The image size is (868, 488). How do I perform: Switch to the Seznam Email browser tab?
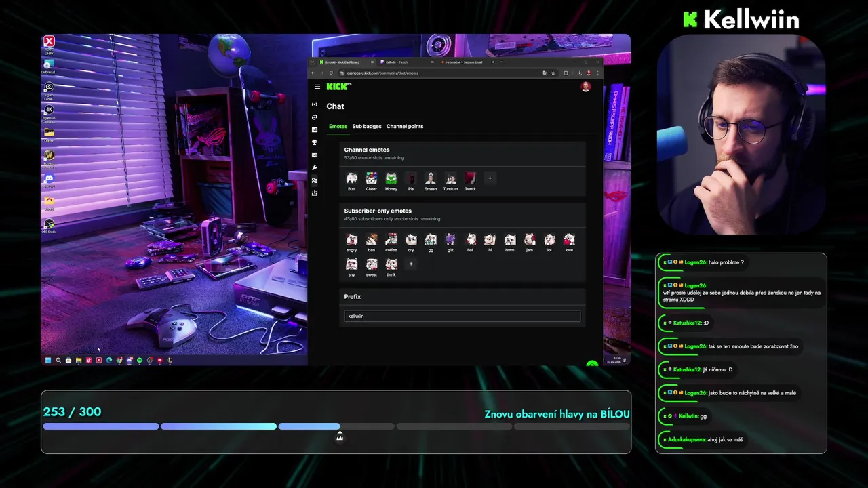coord(468,62)
